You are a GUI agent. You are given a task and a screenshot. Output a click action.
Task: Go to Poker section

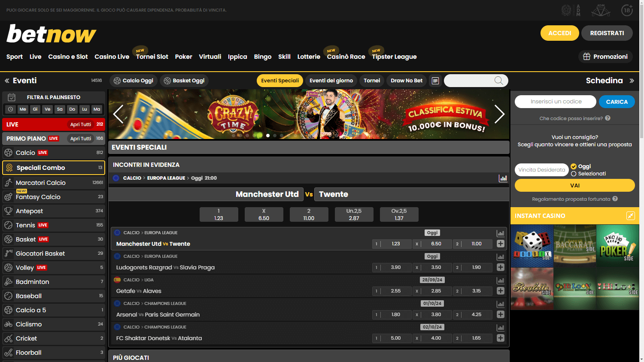pos(183,57)
